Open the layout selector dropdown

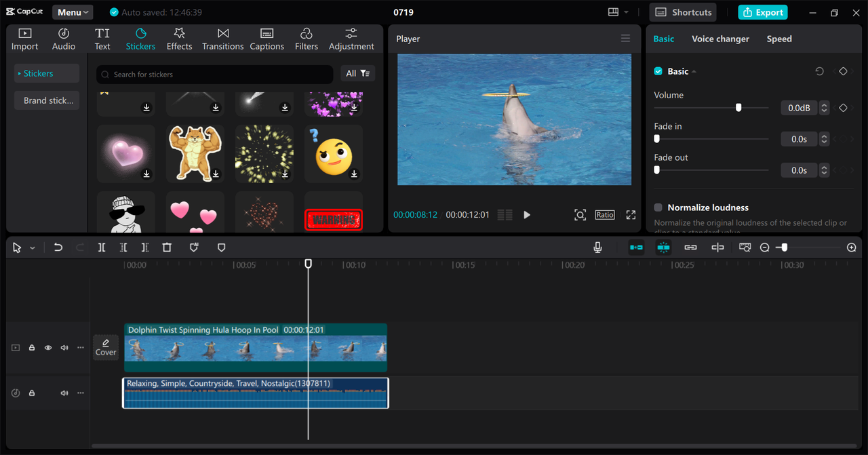pyautogui.click(x=618, y=12)
